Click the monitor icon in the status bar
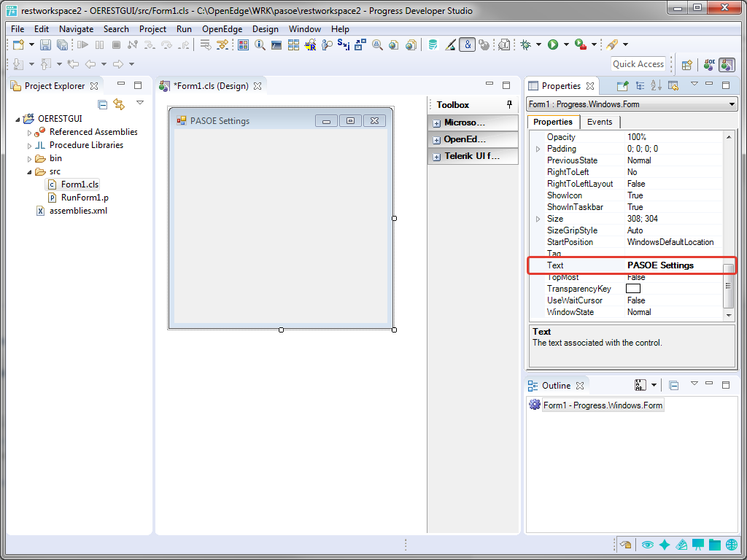747x560 pixels. (x=698, y=545)
